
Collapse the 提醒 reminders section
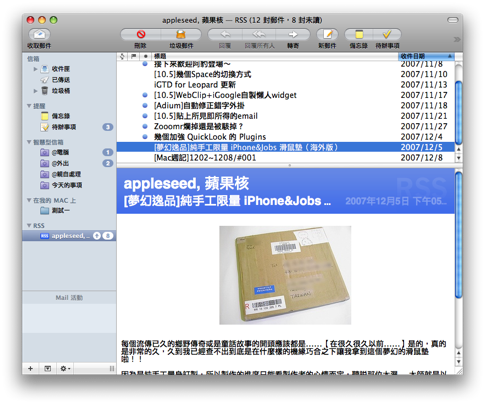pos(29,106)
